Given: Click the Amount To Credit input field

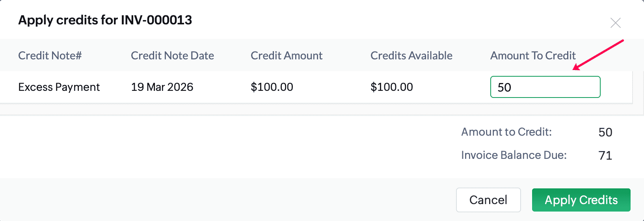Looking at the screenshot, I should tap(545, 87).
